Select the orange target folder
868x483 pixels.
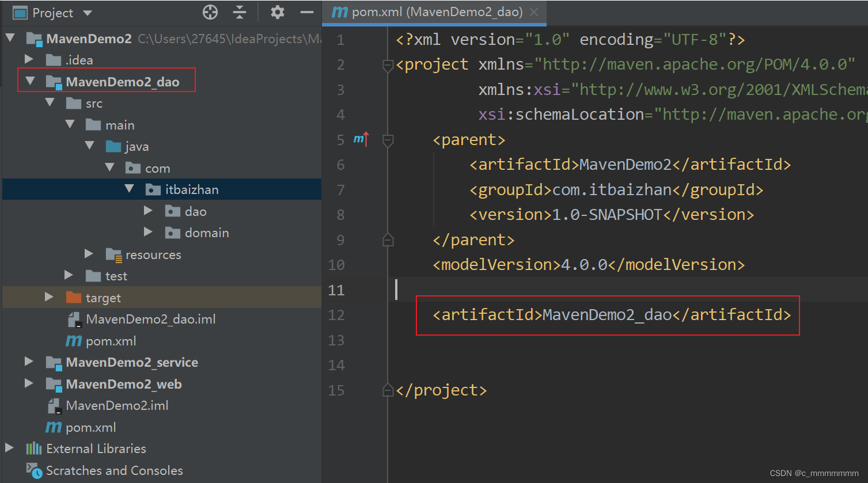coord(103,298)
